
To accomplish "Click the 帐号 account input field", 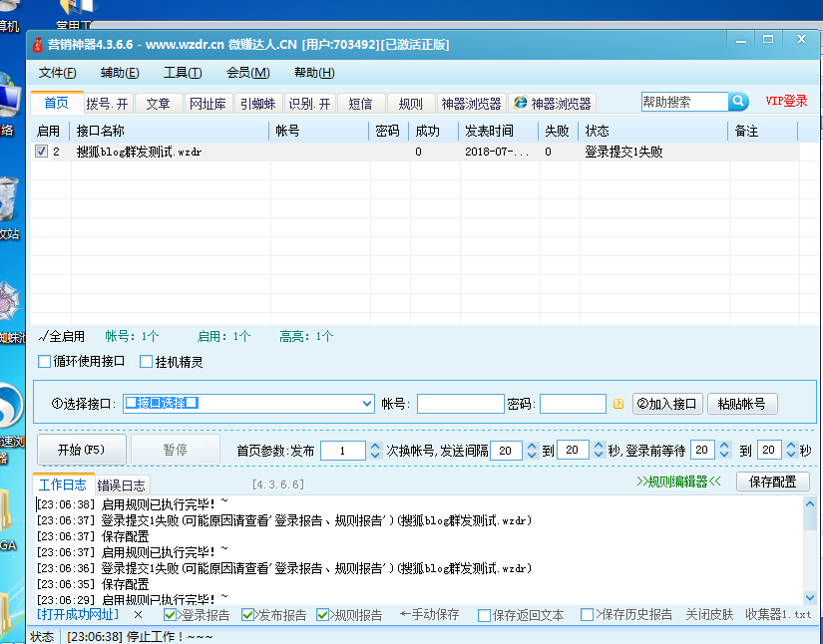I will tap(460, 404).
